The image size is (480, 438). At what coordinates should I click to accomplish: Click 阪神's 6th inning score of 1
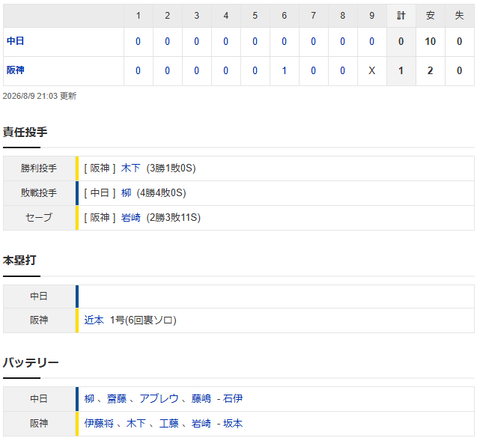(284, 71)
